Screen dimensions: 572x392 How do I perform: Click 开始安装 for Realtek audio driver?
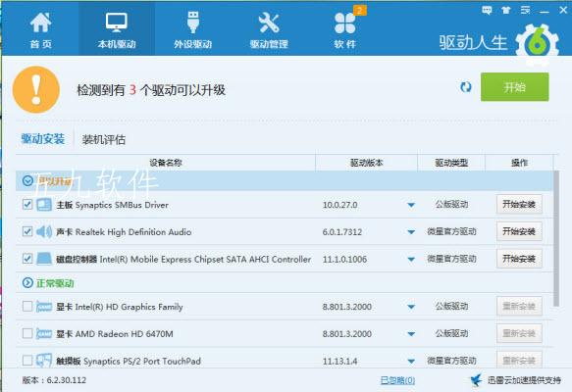pos(519,231)
